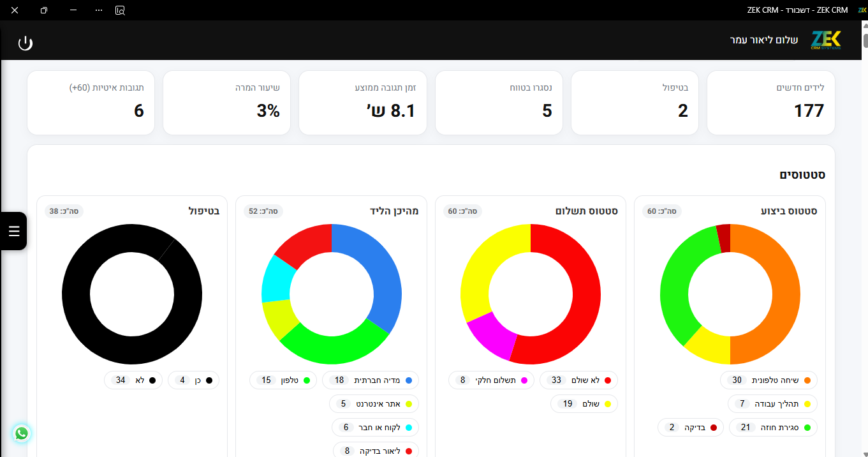This screenshot has width=868, height=457.
Task: Click the magnifier page icon in title bar
Action: pos(120,10)
